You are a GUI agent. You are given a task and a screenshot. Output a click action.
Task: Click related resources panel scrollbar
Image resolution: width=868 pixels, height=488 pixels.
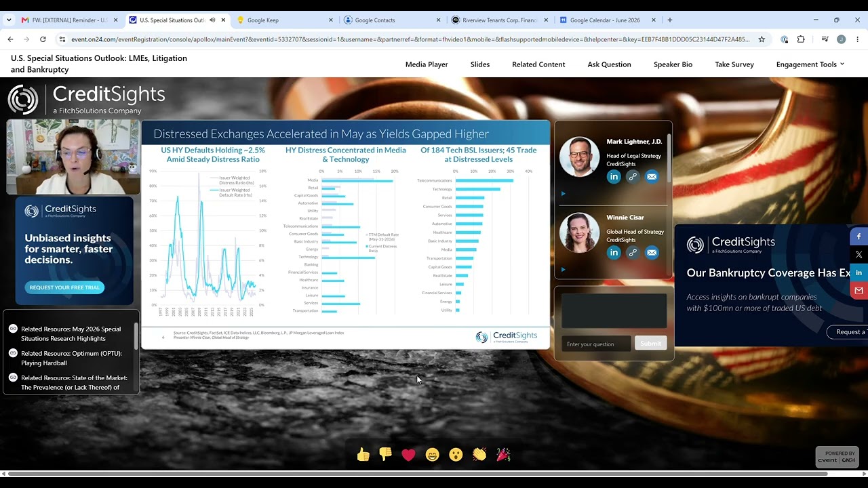click(x=136, y=337)
